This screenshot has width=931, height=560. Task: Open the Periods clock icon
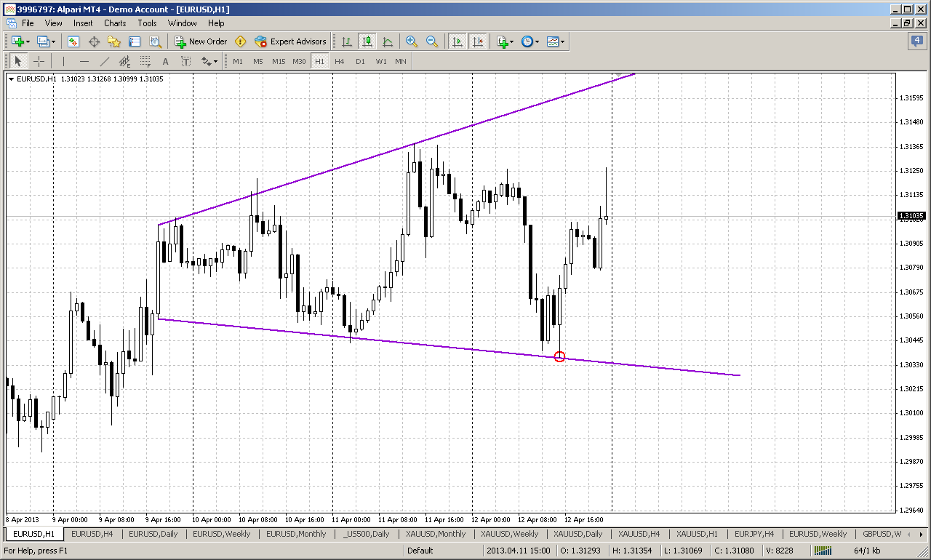click(x=527, y=41)
